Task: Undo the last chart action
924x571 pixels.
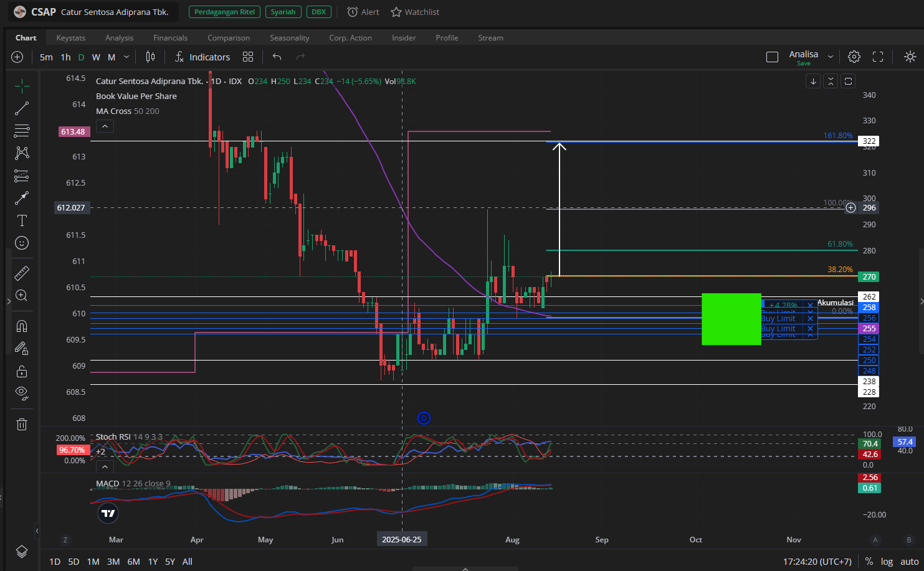Action: 277,57
